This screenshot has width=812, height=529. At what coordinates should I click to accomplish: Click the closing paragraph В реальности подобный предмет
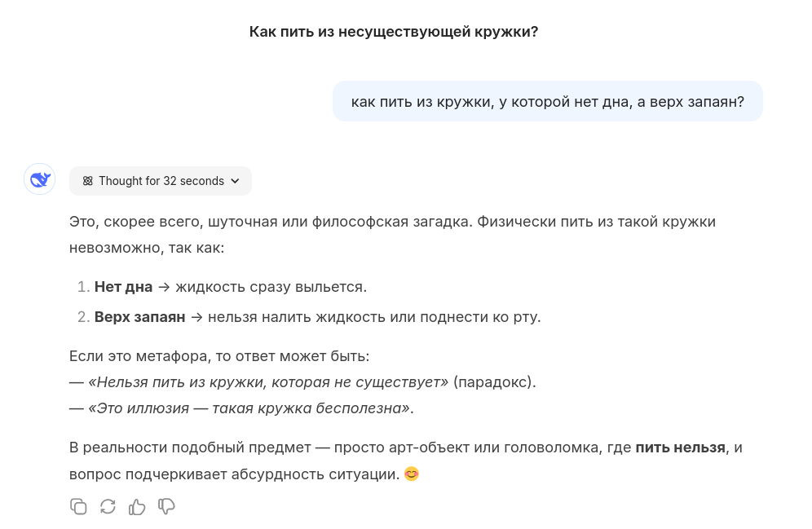(x=405, y=461)
